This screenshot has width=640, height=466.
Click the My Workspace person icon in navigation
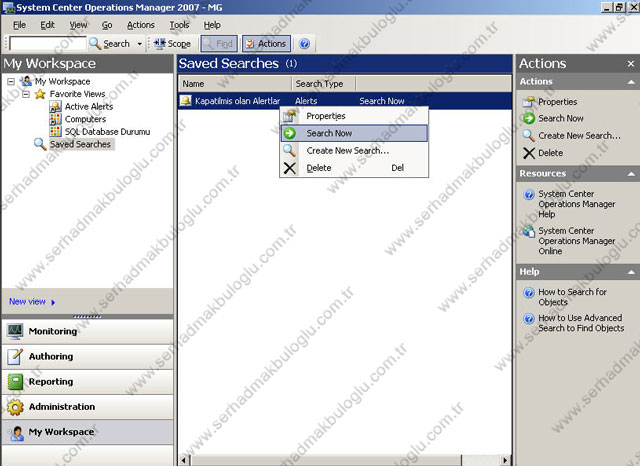click(17, 433)
